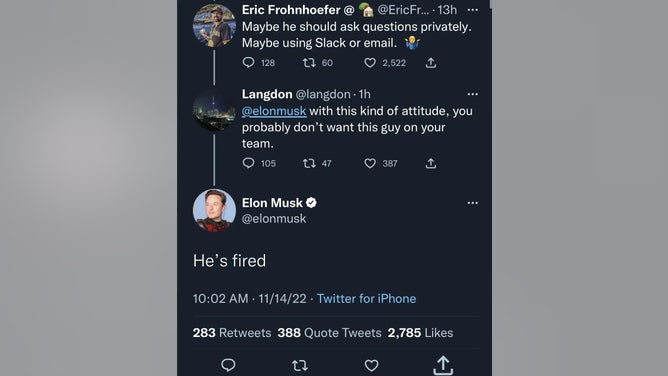The width and height of the screenshot is (668, 376).
Task: Open Twitter for iPhone source link
Action: point(366,299)
